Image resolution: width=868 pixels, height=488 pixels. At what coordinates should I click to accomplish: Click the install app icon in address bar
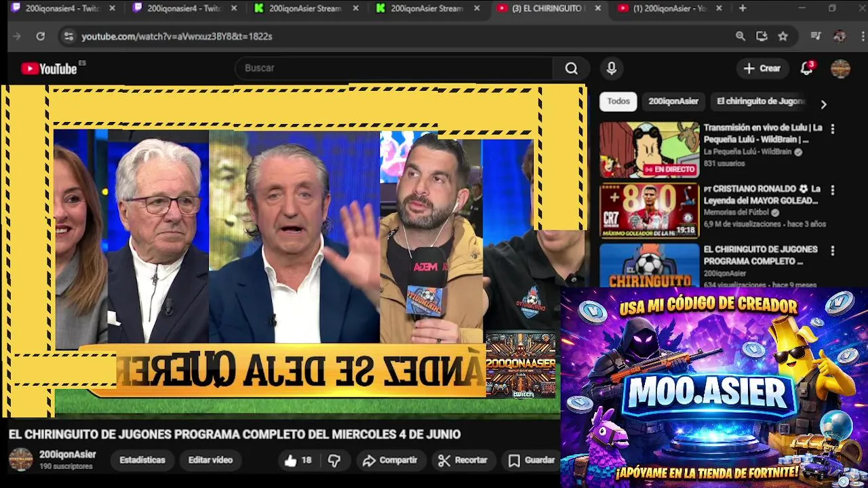(762, 37)
